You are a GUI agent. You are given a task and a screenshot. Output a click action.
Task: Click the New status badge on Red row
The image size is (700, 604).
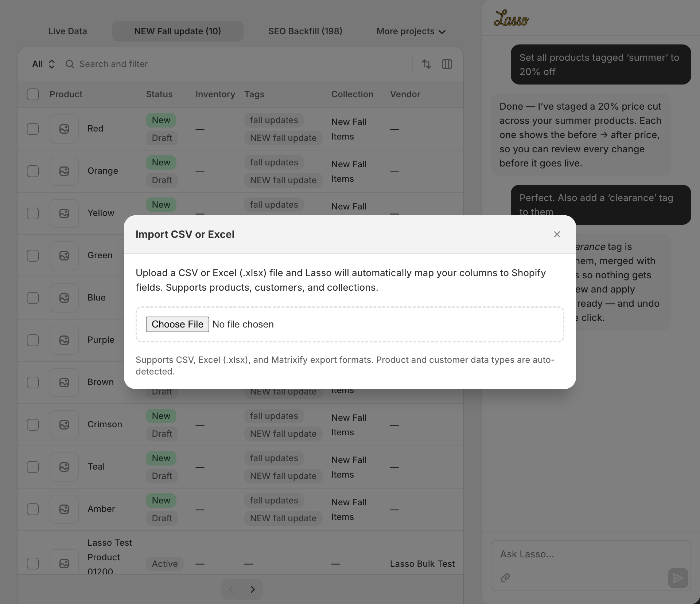click(x=161, y=120)
